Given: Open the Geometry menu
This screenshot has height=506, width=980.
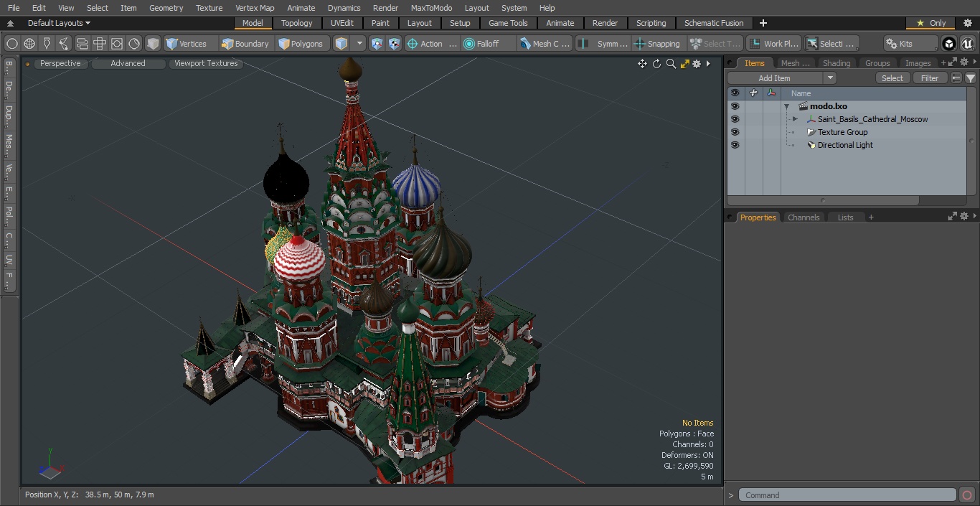Looking at the screenshot, I should (166, 8).
